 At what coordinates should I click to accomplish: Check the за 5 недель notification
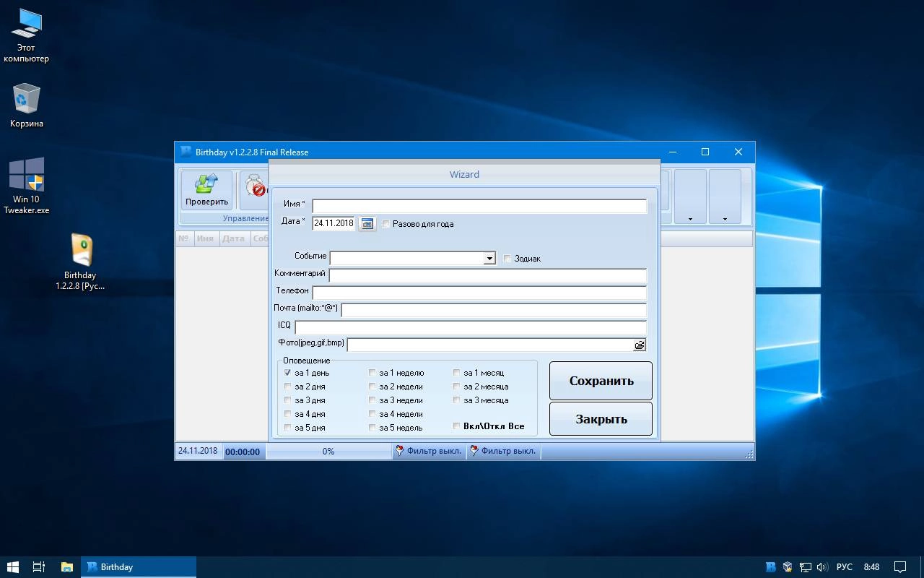(x=372, y=428)
